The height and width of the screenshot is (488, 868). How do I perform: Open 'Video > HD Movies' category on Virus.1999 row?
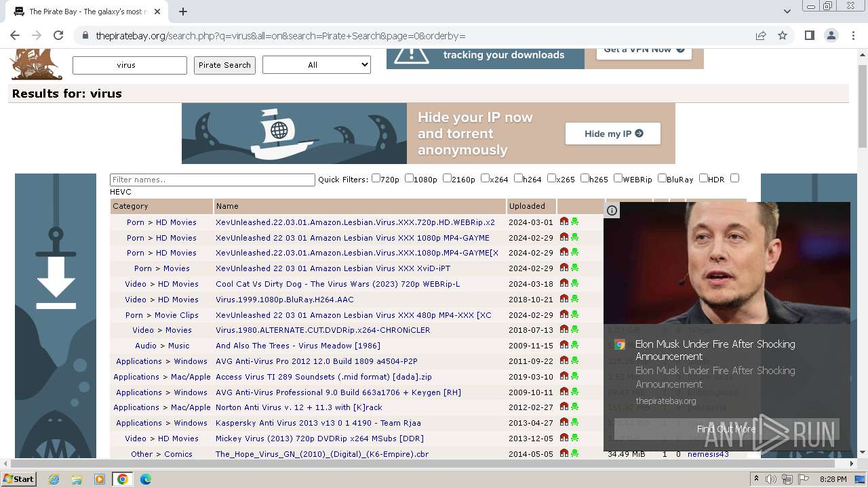(161, 300)
